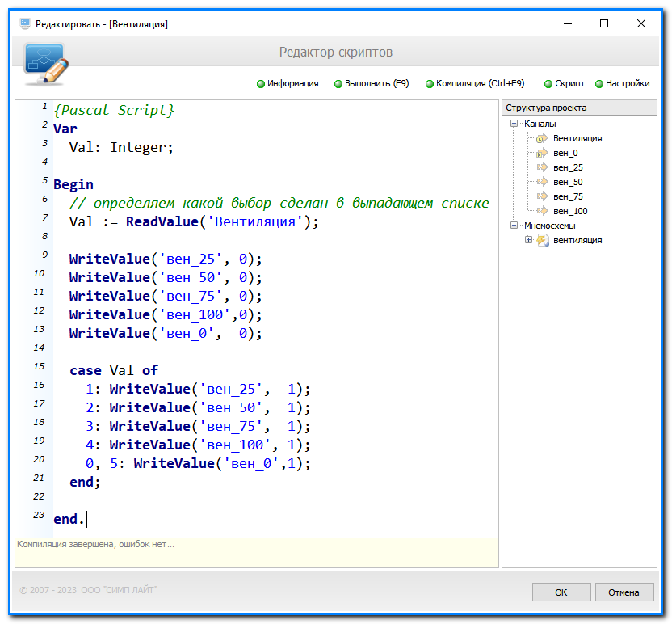Cancel with the Отмена button
Viewport: 672px width, 624px height.
pos(624,592)
